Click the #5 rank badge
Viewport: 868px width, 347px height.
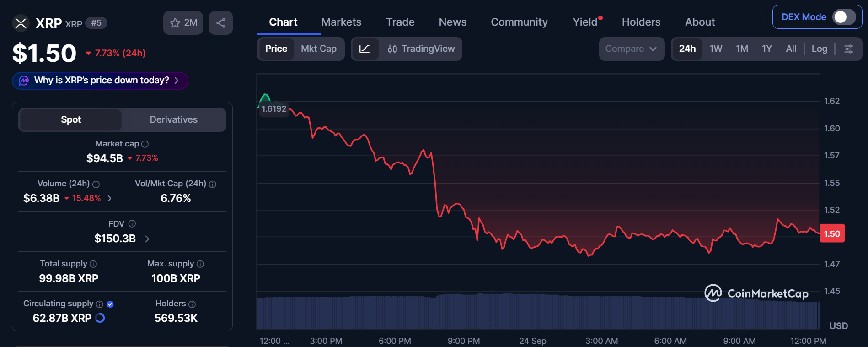96,23
